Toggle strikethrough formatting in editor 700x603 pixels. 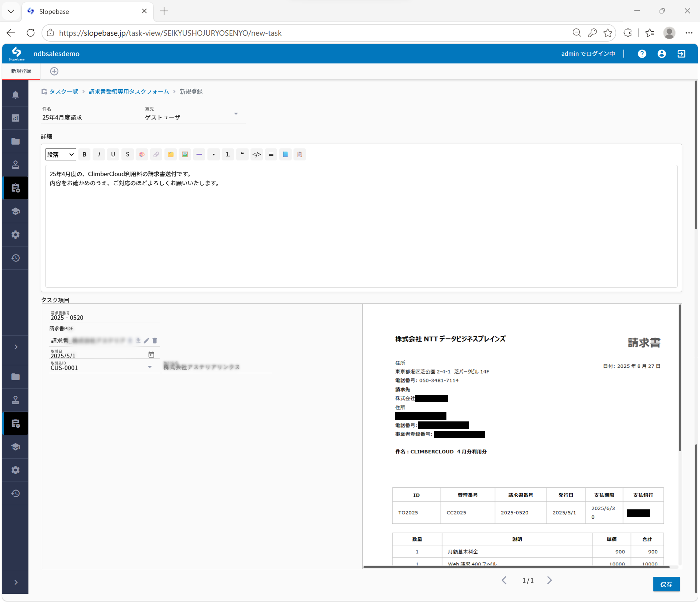point(127,154)
